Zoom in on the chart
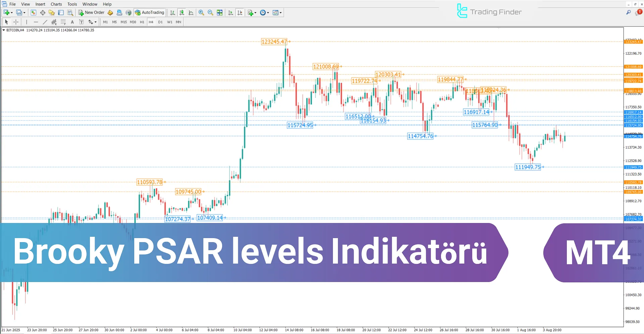This screenshot has height=334, width=644. tap(201, 12)
